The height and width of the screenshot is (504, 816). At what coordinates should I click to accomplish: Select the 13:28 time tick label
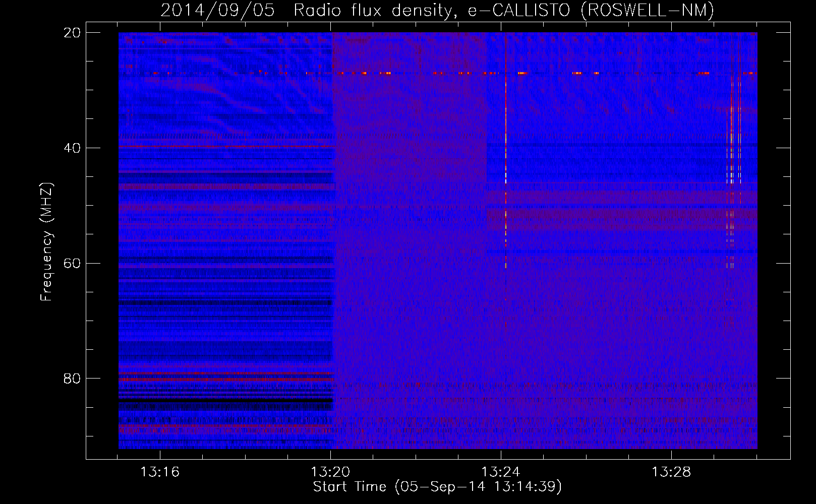point(671,472)
